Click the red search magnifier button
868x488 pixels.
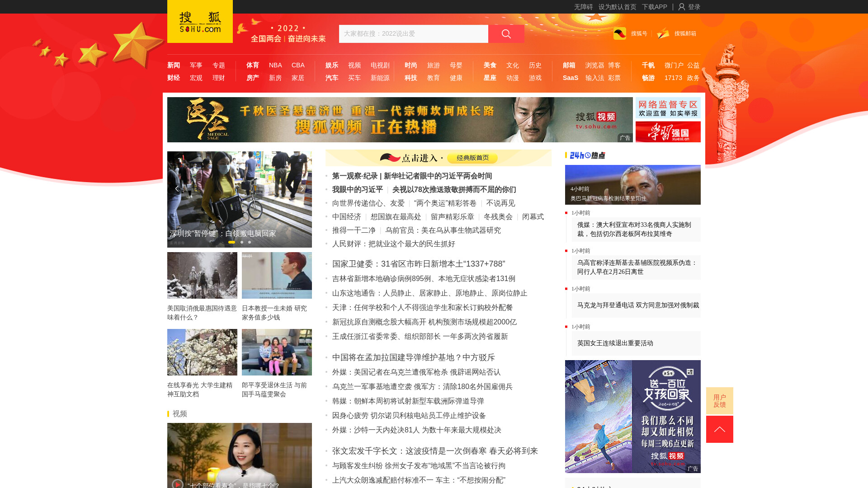coord(506,34)
